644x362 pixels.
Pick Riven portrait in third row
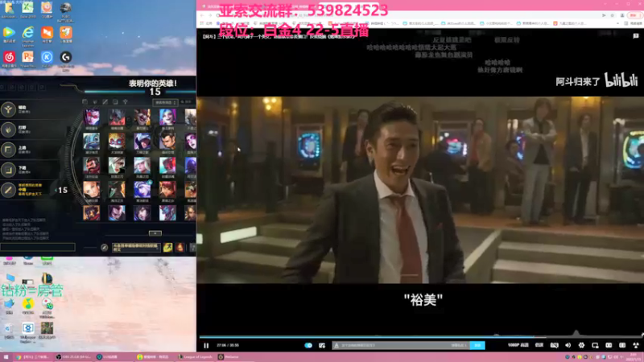point(117,166)
